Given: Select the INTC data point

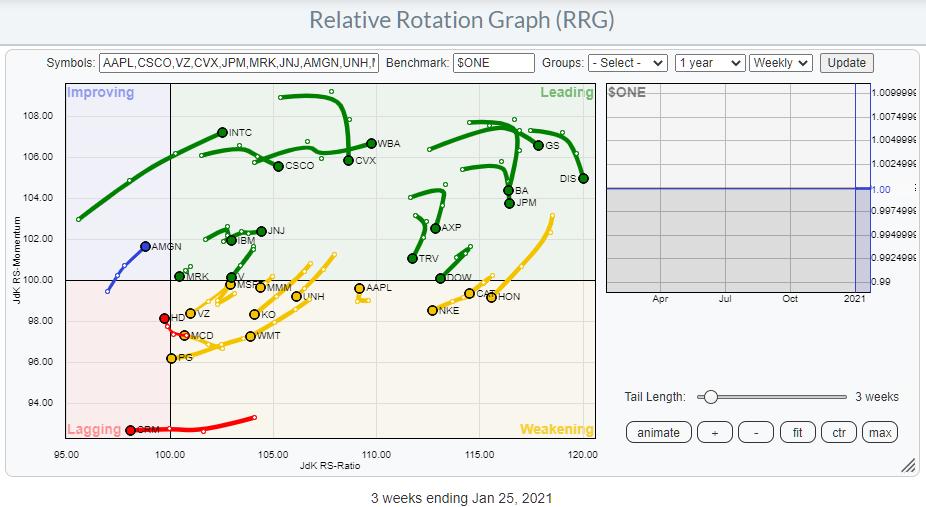Looking at the screenshot, I should 222,132.
